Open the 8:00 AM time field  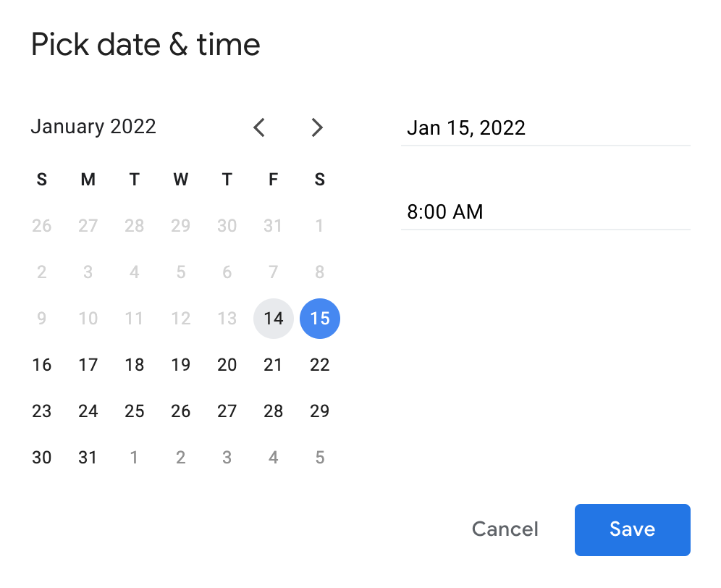(x=545, y=212)
